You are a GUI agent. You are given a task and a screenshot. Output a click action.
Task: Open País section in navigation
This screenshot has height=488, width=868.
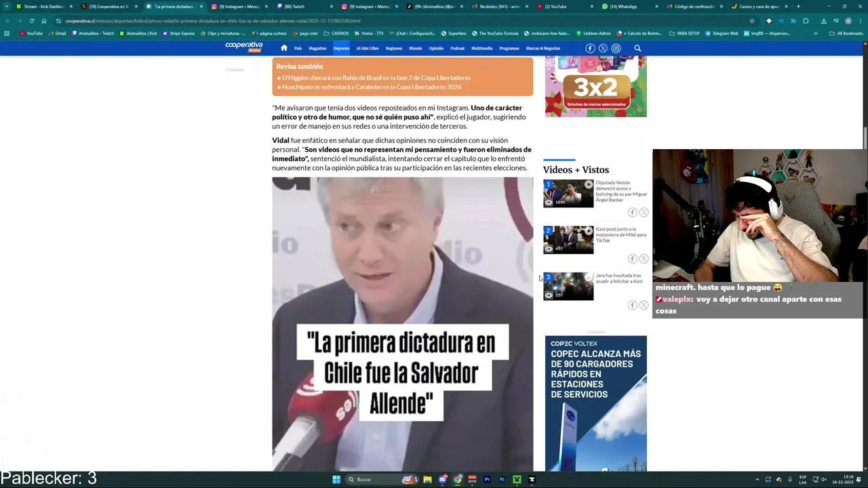[x=298, y=48]
